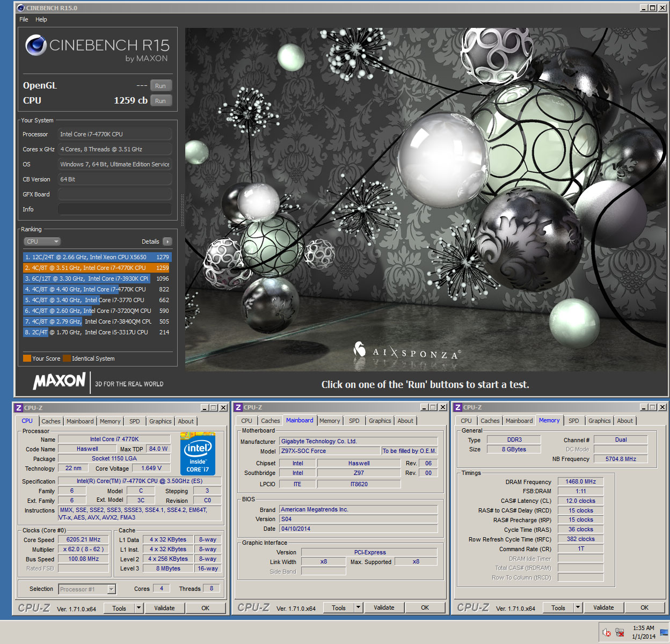Click the Multiplier value x 62.0
The height and width of the screenshot is (644, 670).
(83, 550)
